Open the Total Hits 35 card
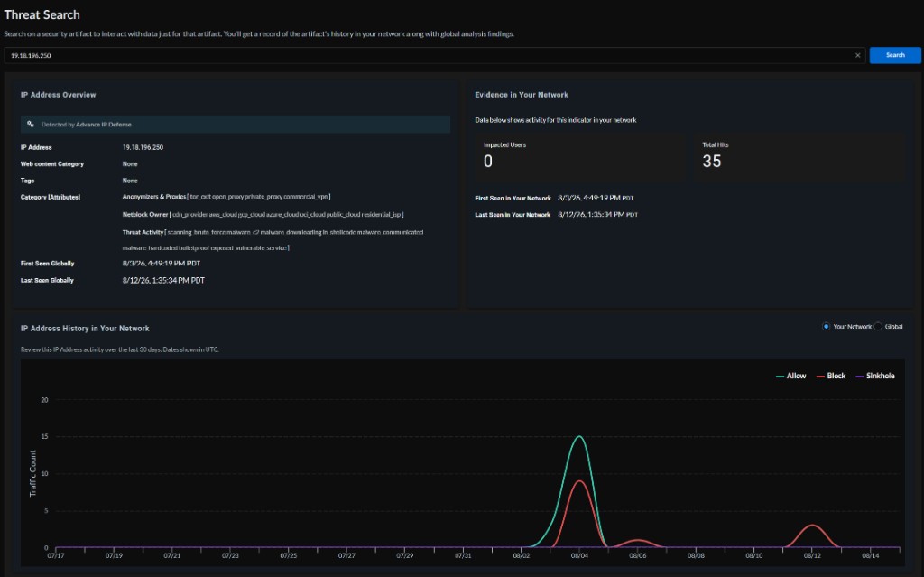924x577 pixels. pyautogui.click(x=799, y=155)
